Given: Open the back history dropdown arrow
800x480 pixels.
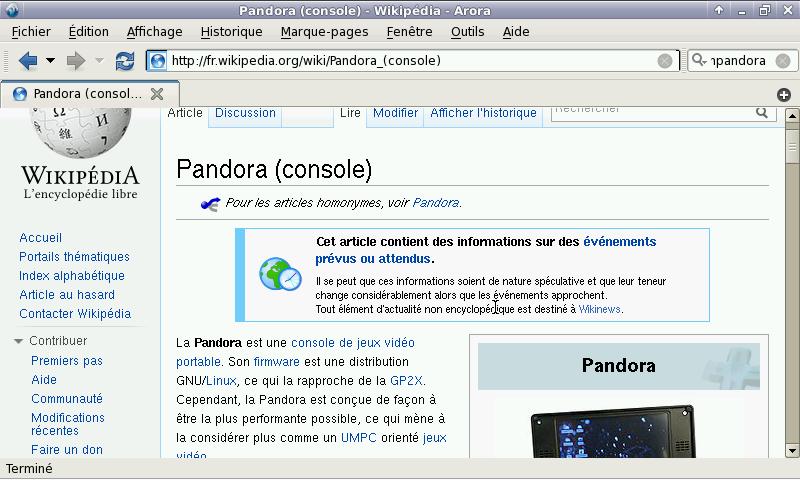Looking at the screenshot, I should pyautogui.click(x=50, y=61).
